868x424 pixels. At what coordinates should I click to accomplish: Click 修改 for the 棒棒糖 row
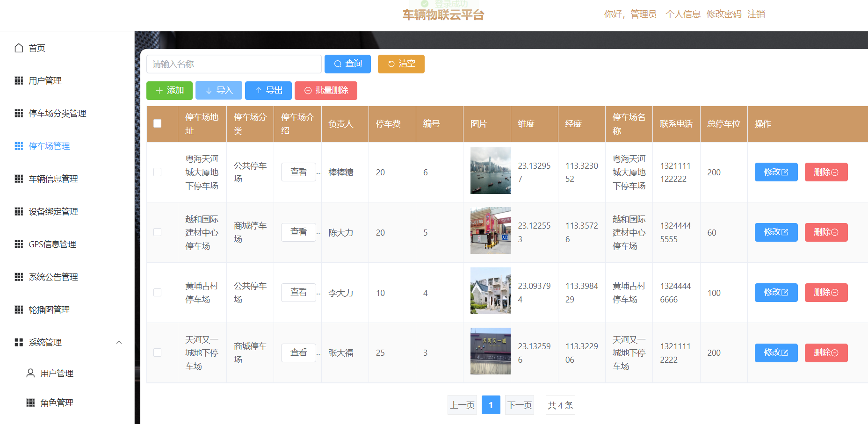[776, 172]
